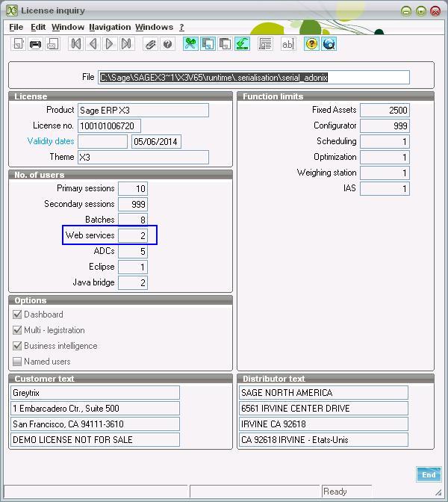Select the Eclipse value field
448x502 pixels.
click(133, 267)
